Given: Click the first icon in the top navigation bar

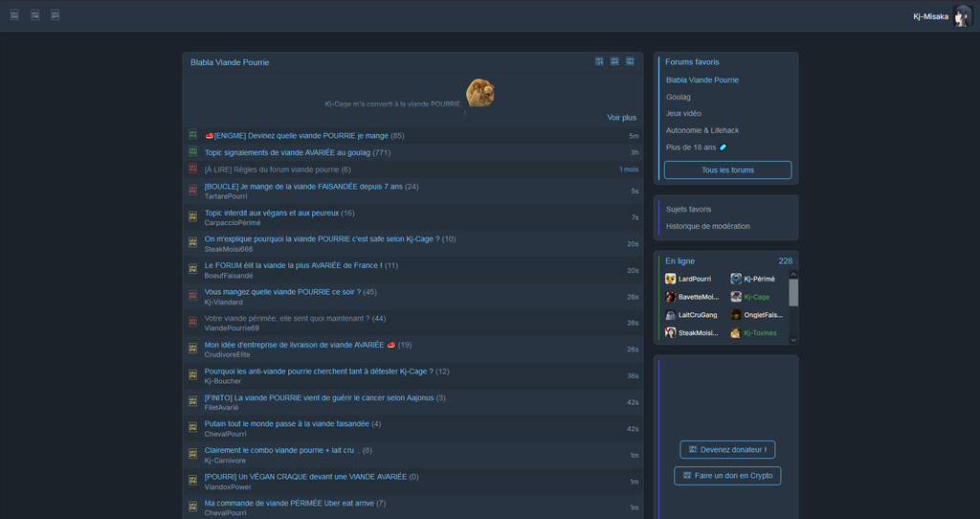Looking at the screenshot, I should point(14,15).
